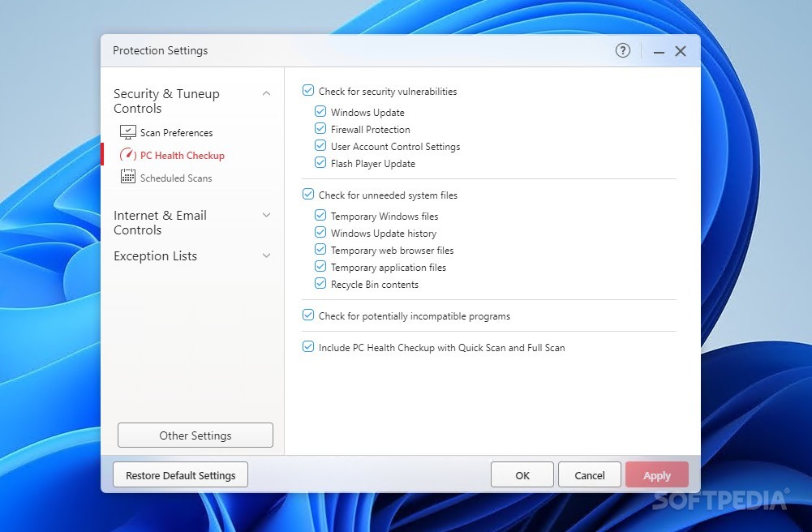Image resolution: width=812 pixels, height=532 pixels.
Task: Toggle Check for unneeded system files
Action: pyautogui.click(x=308, y=194)
